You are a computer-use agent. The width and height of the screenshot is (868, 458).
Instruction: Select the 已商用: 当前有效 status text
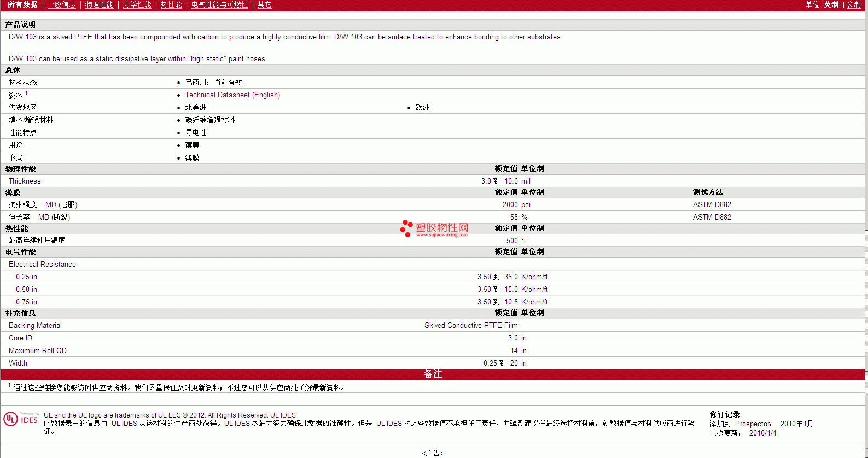tap(213, 83)
